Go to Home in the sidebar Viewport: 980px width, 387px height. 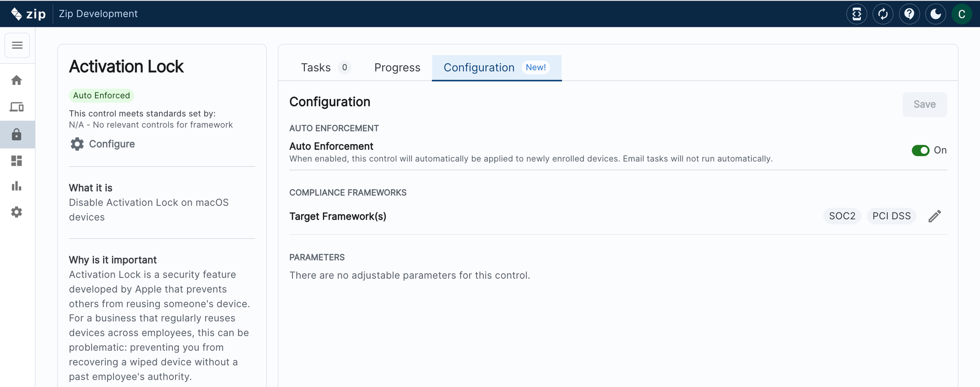tap(17, 80)
